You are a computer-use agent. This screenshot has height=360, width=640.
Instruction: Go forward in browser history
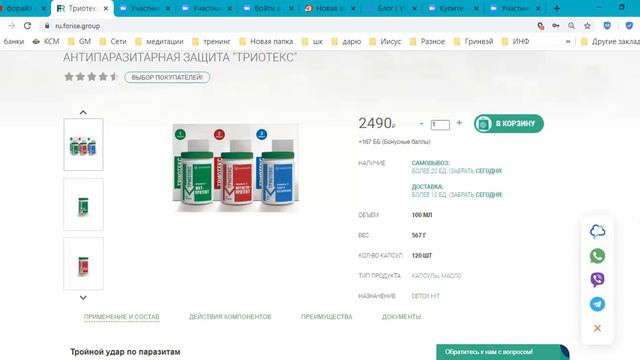(x=11, y=26)
